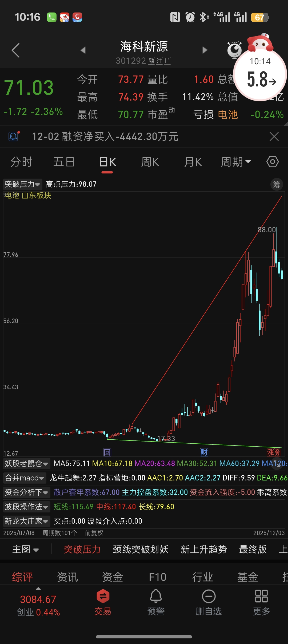This screenshot has width=288, height=644.
Task: Open chart settings hexagon icon
Action: click(273, 162)
